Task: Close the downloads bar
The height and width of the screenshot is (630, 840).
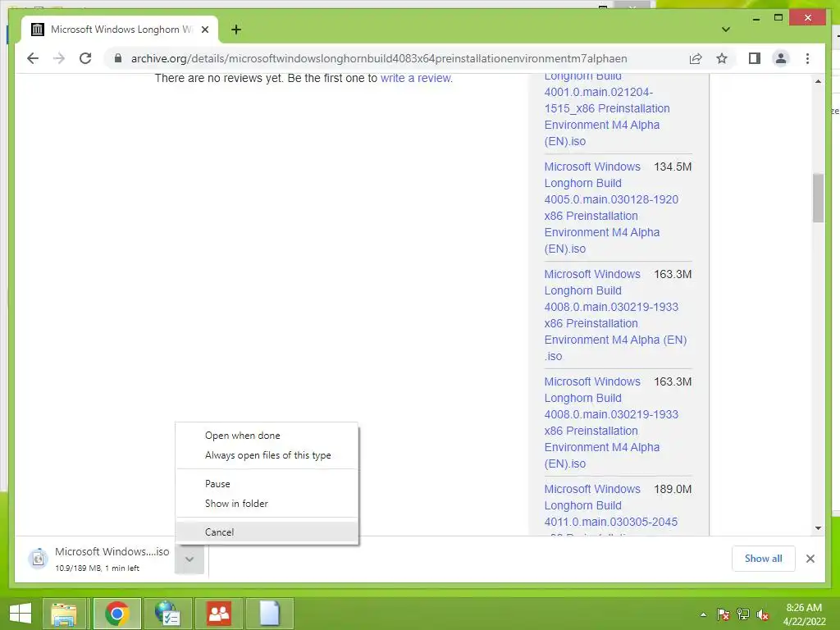Action: pos(810,559)
